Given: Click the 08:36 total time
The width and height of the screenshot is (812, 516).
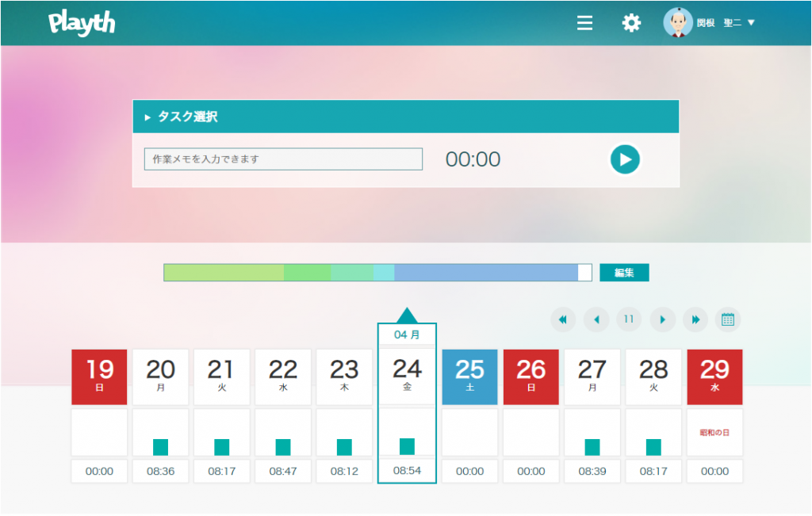Looking at the screenshot, I should (160, 471).
